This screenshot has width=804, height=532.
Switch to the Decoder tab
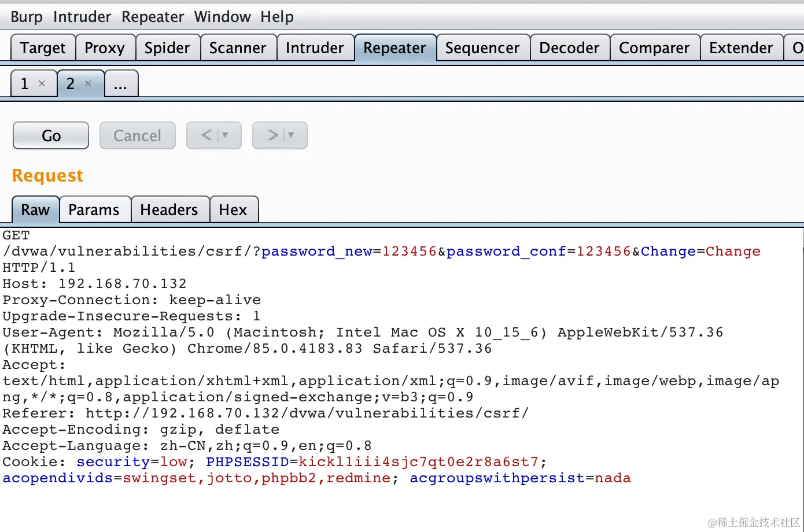coord(569,47)
